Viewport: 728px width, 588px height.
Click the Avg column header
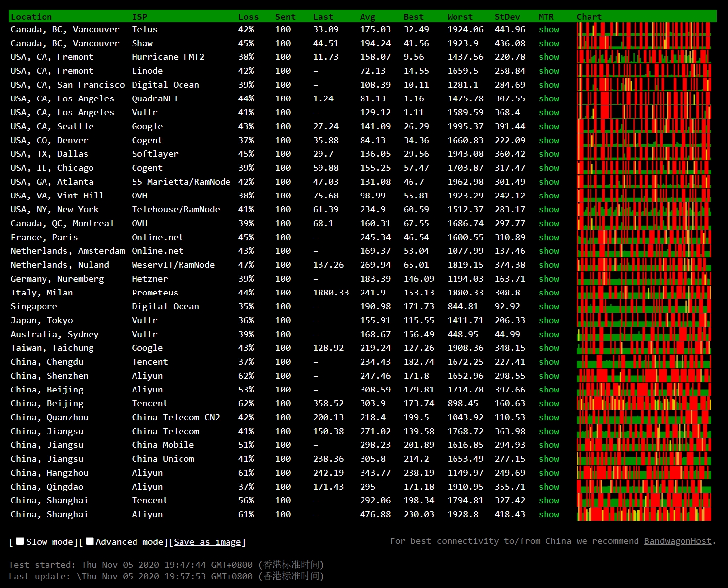tap(367, 17)
